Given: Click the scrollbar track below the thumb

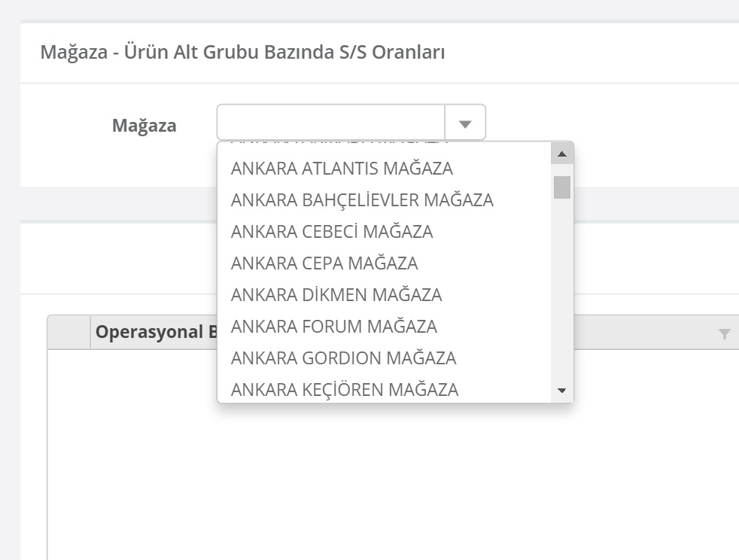Looking at the screenshot, I should (562, 301).
